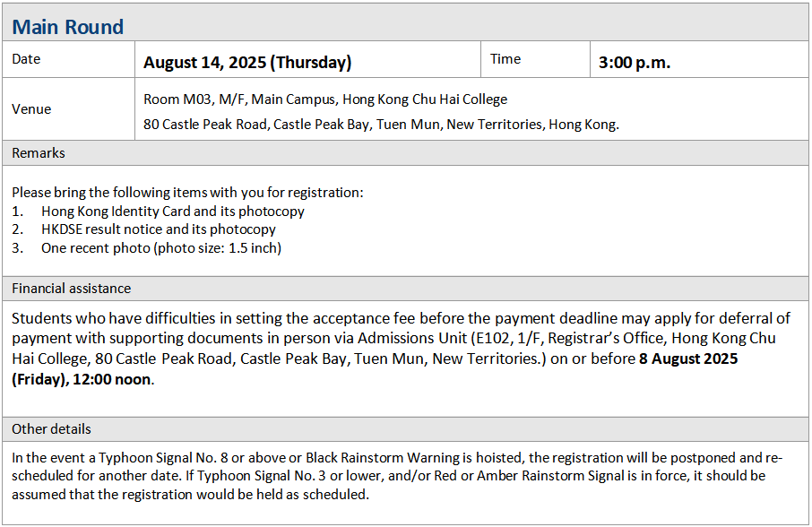Click the "Admissions Unit" text

pyautogui.click(x=407, y=339)
